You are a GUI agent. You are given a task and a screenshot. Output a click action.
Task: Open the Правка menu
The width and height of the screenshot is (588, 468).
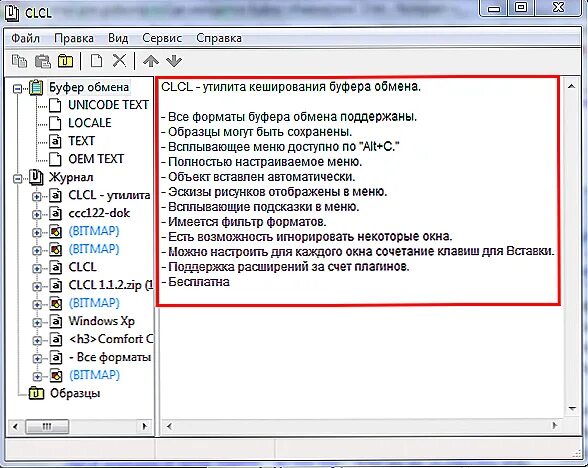[74, 38]
